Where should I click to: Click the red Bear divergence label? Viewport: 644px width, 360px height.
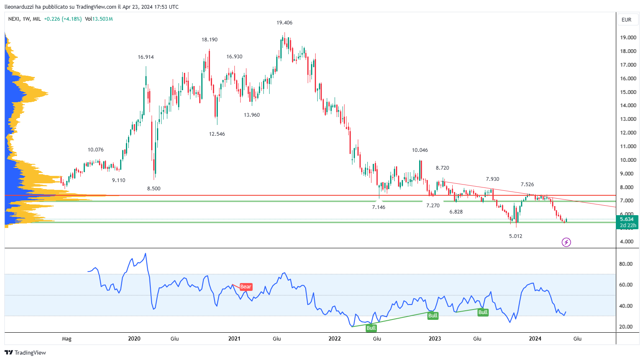click(246, 287)
